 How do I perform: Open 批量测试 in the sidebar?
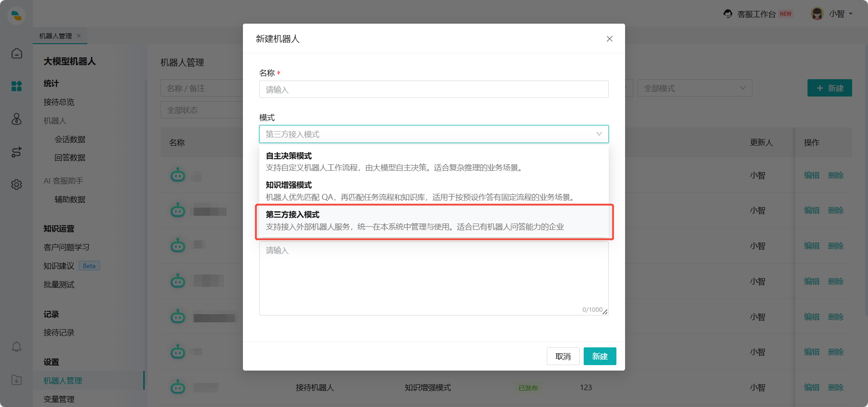click(x=59, y=285)
